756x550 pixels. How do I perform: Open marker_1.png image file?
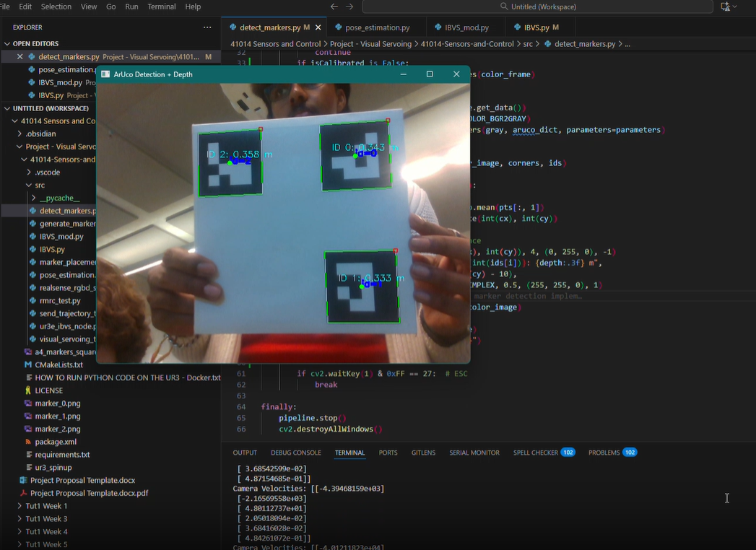57,416
